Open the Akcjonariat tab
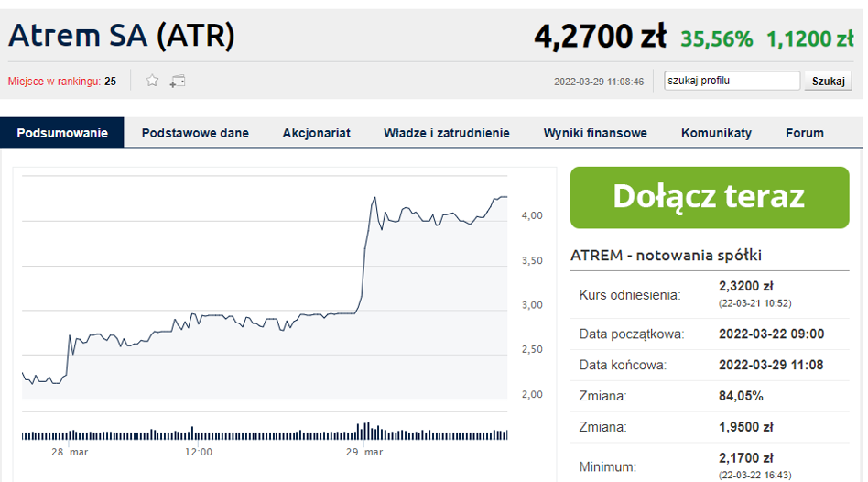Image resolution: width=868 pixels, height=482 pixels. tap(316, 133)
